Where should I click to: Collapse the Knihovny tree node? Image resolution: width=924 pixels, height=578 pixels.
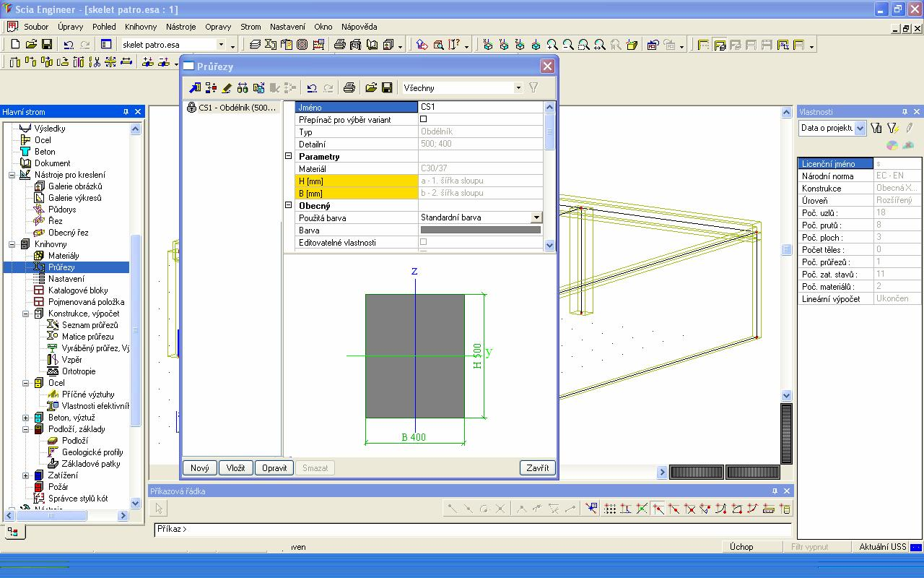pos(12,244)
